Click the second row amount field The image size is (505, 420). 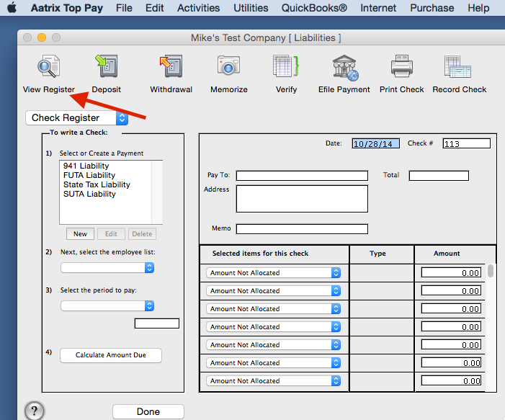click(451, 291)
